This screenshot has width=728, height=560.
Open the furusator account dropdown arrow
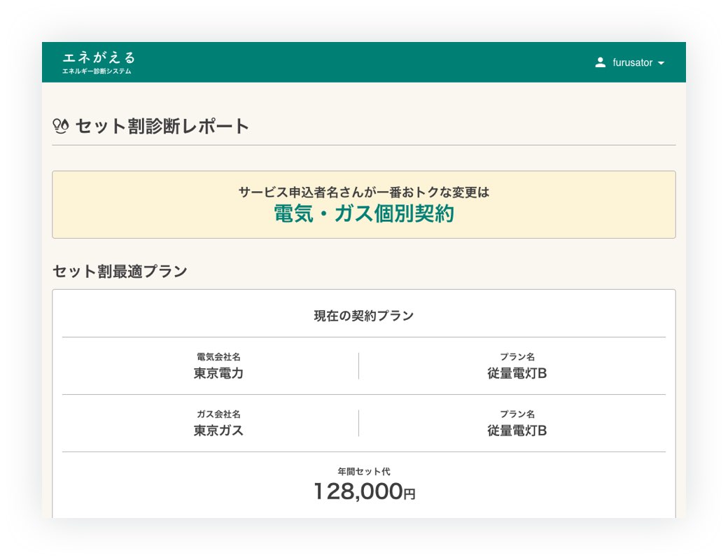tap(661, 63)
